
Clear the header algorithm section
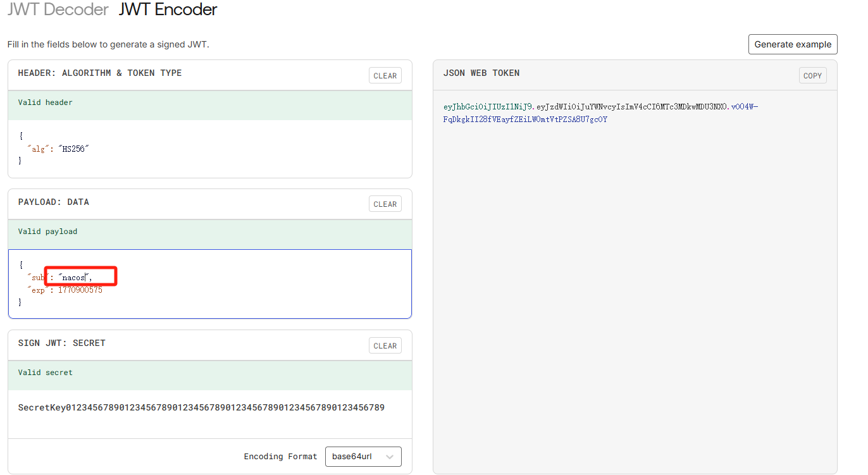click(x=385, y=76)
